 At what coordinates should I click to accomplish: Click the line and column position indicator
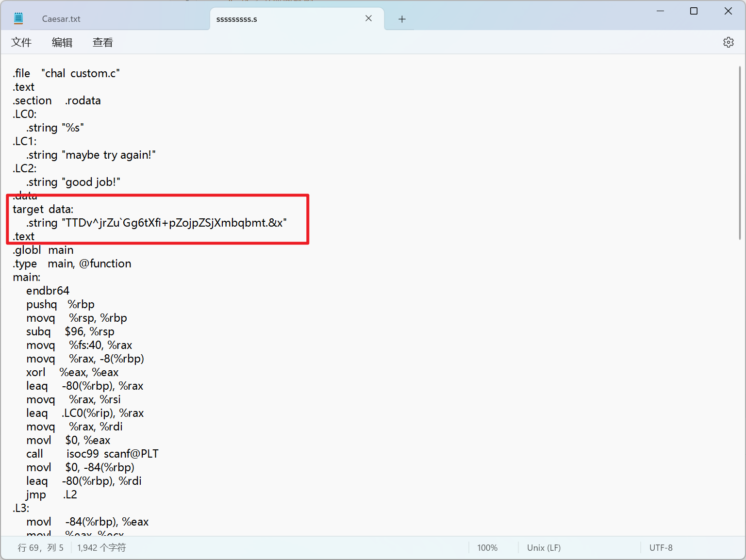pyautogui.click(x=41, y=547)
